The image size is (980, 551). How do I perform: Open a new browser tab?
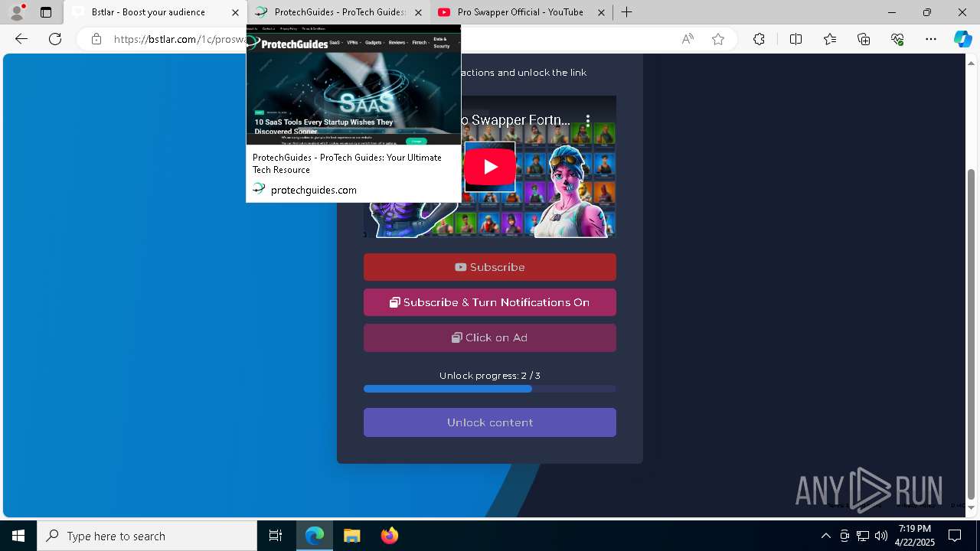coord(627,12)
